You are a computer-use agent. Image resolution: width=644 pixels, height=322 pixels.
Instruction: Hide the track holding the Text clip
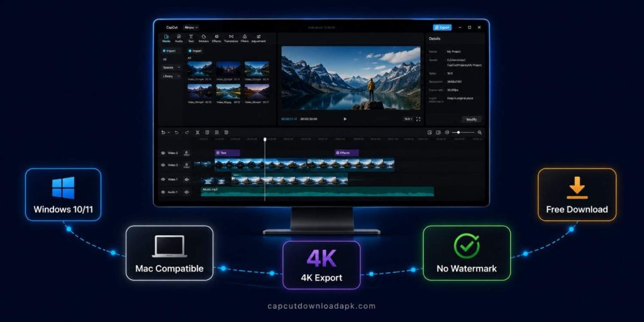pos(163,153)
